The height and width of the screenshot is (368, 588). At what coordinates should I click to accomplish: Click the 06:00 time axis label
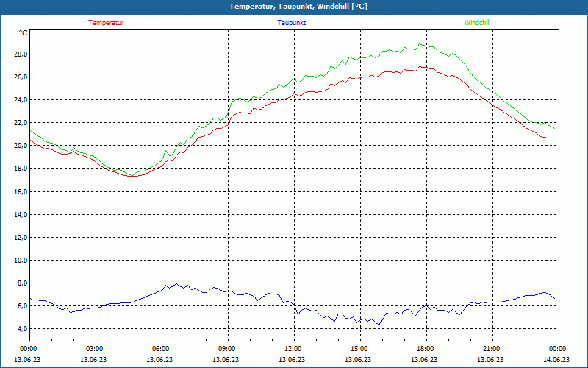[159, 348]
